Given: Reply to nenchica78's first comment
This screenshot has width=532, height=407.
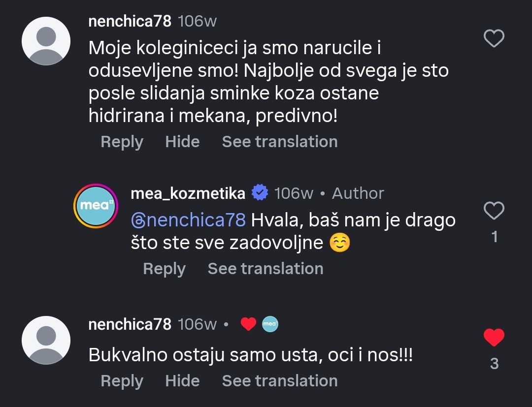Looking at the screenshot, I should 122,142.
